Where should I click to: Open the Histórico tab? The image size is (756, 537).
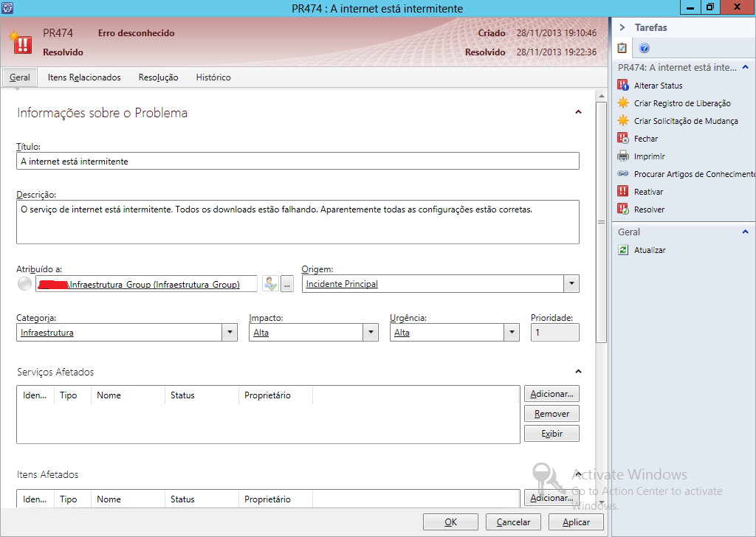click(213, 77)
